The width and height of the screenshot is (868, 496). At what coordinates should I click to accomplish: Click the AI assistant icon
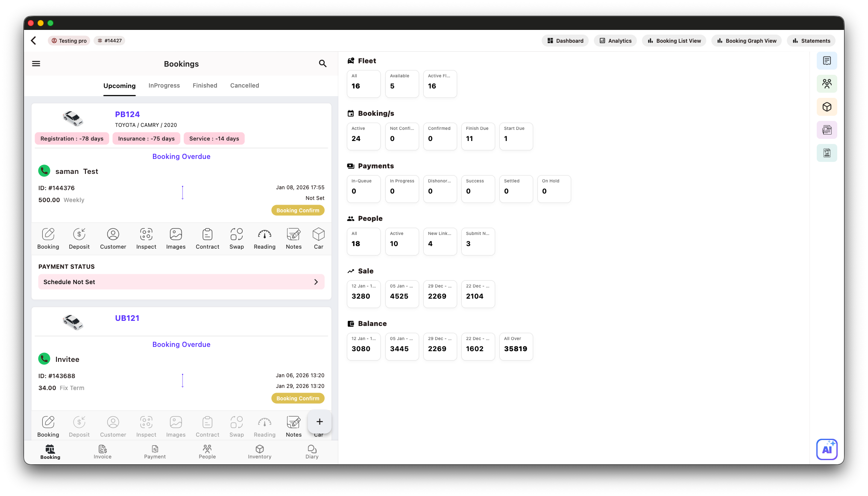point(827,449)
